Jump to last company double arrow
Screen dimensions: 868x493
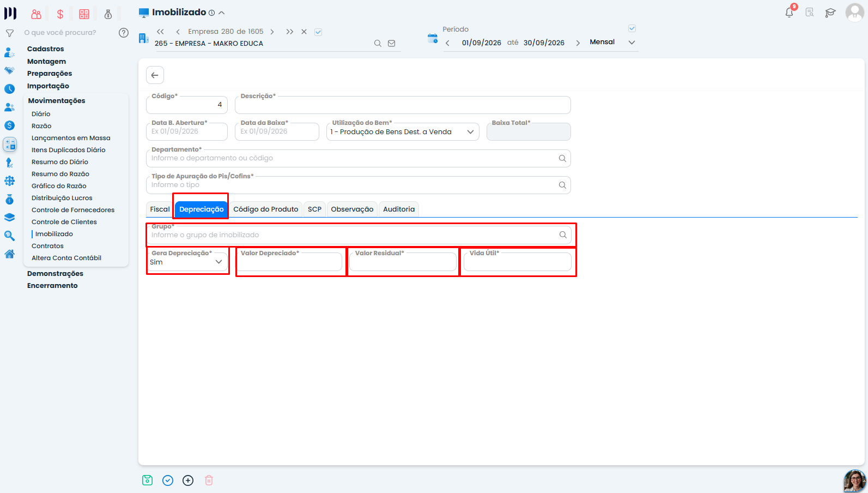(290, 32)
